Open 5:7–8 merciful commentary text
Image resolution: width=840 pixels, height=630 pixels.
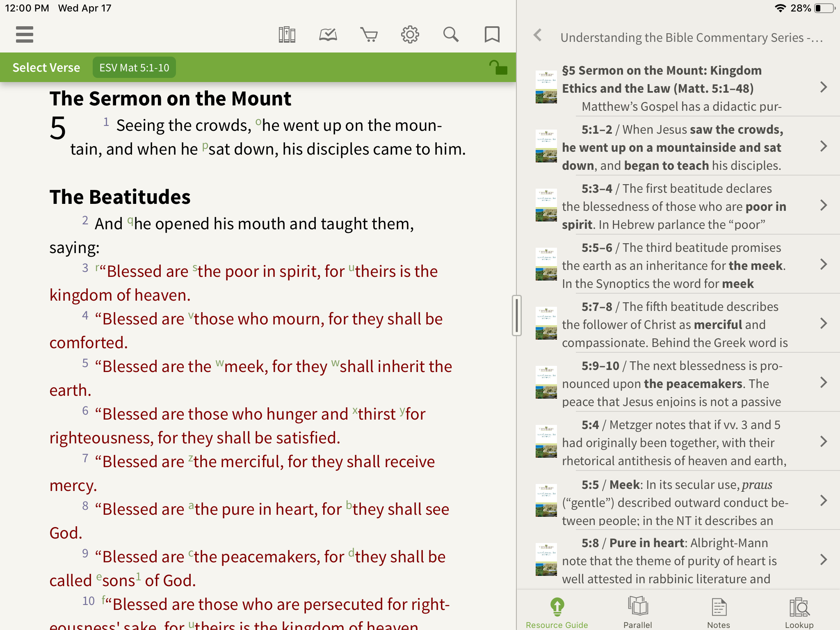(675, 324)
